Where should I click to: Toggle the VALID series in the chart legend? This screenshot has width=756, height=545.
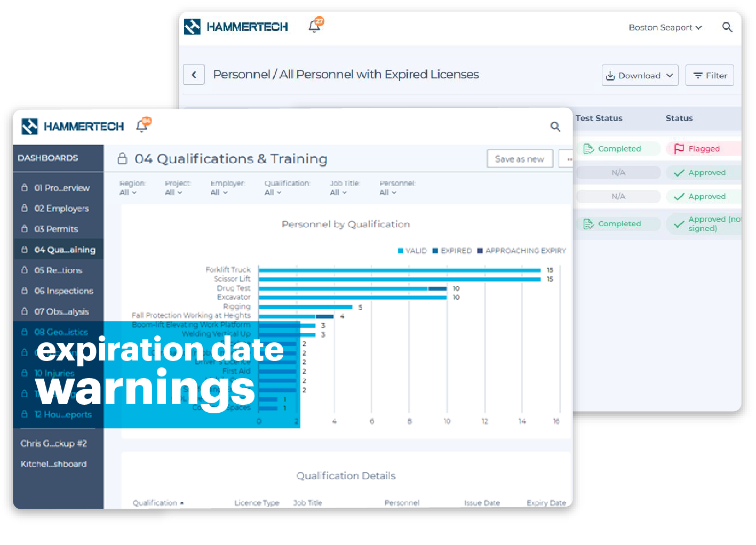pos(412,251)
